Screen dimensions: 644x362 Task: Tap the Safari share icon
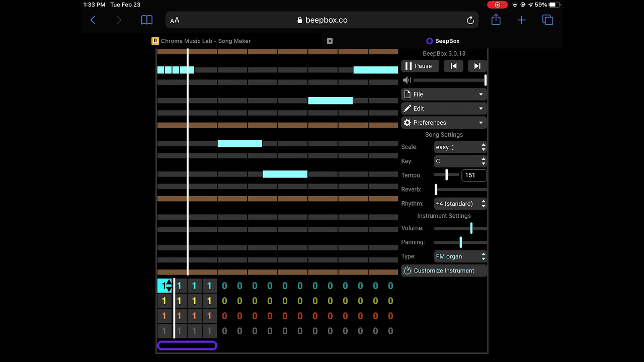coord(496,20)
